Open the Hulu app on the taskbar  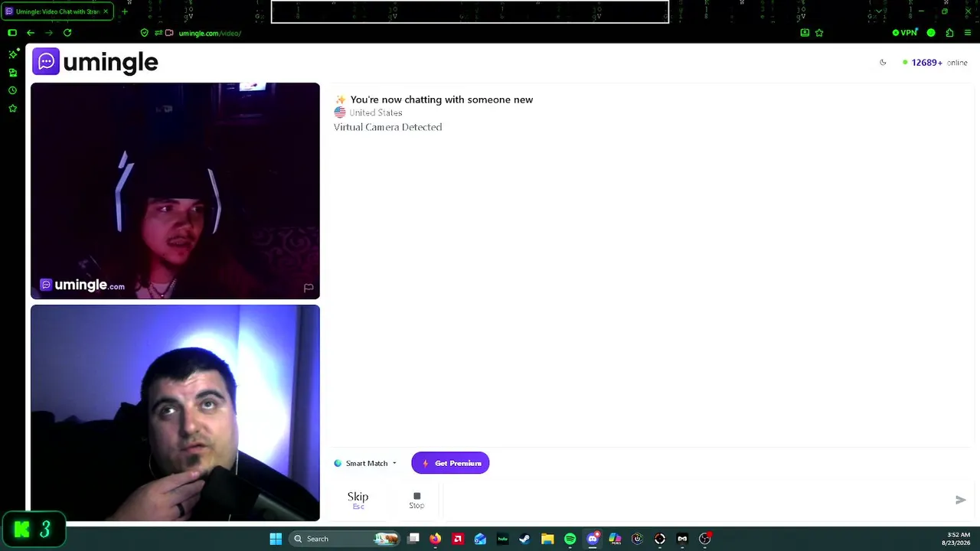pyautogui.click(x=502, y=539)
